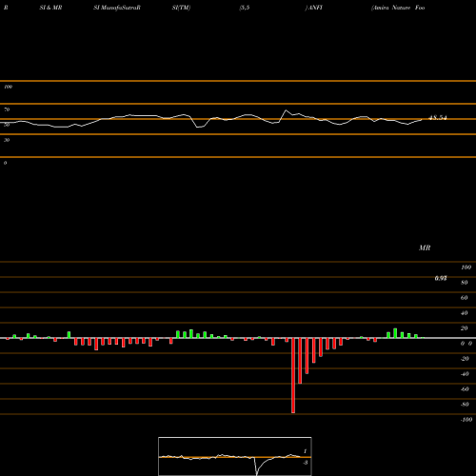476x476 pixels.
Task: Click the RSI value label 48.54
Action: [x=438, y=118]
